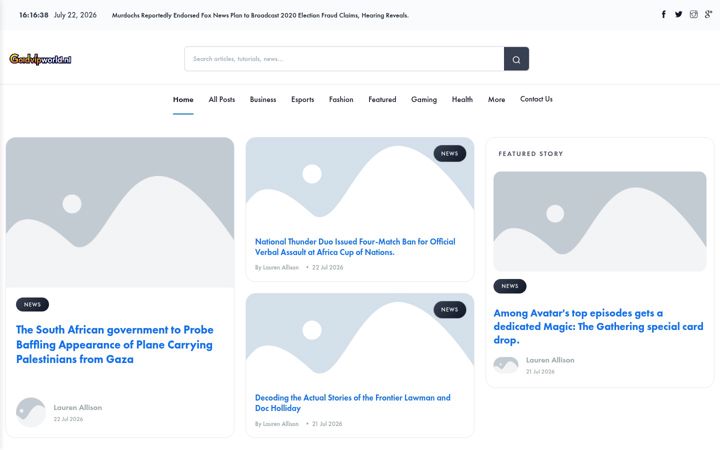The width and height of the screenshot is (720, 450).
Task: Open the Fashion category
Action: [x=341, y=99]
